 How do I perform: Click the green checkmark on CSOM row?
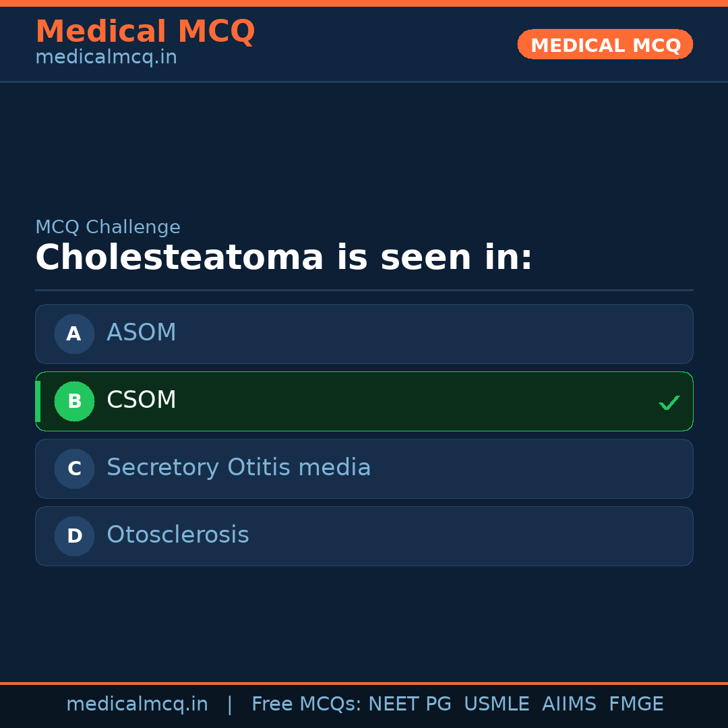click(x=669, y=403)
